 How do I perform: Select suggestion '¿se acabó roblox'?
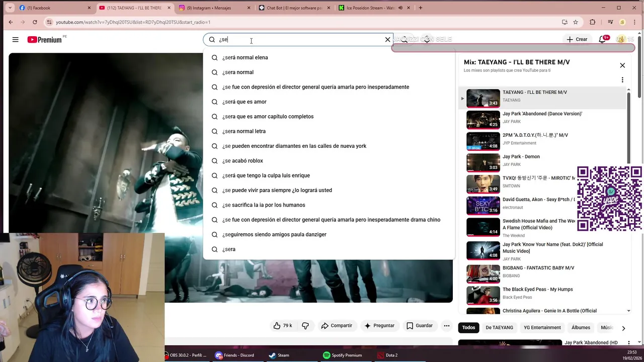pyautogui.click(x=329, y=161)
